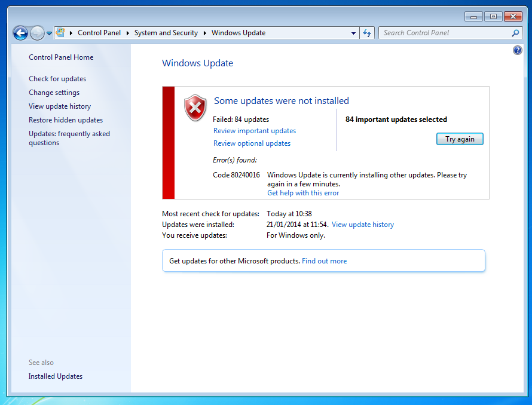Image resolution: width=532 pixels, height=405 pixels.
Task: Open Change settings in the left pane
Action: pos(54,93)
